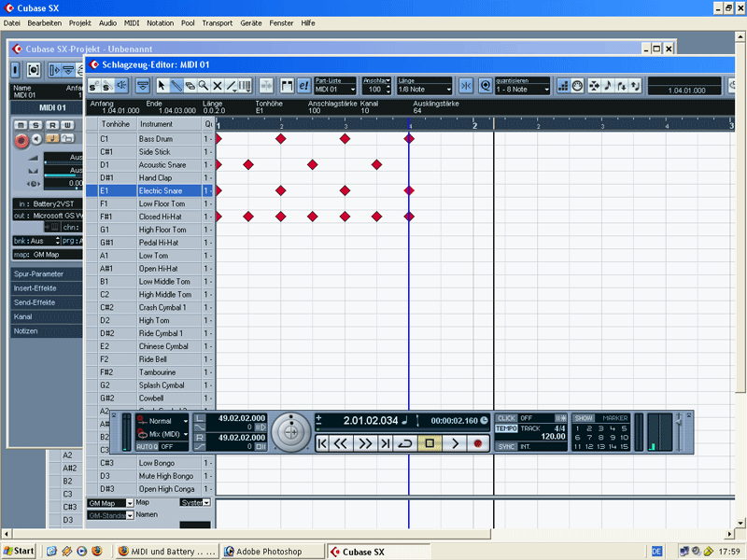Toggle the snap icon

coord(466,86)
